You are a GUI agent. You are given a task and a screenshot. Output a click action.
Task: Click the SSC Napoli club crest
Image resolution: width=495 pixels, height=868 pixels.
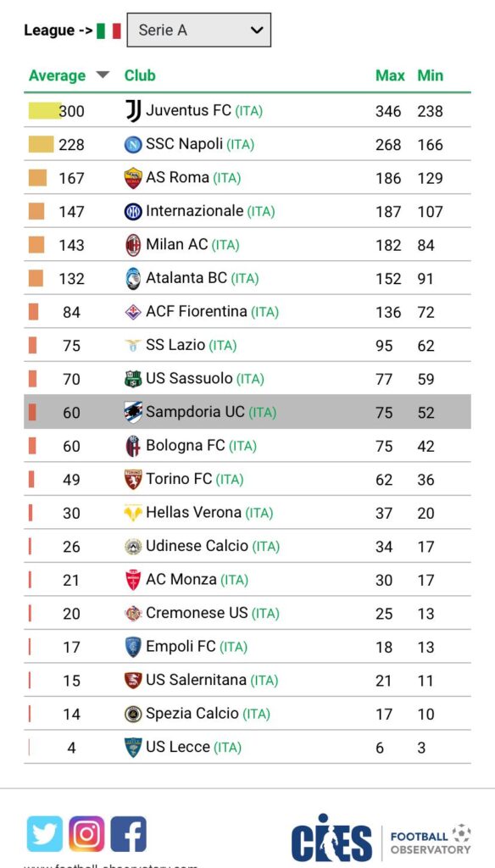133,144
